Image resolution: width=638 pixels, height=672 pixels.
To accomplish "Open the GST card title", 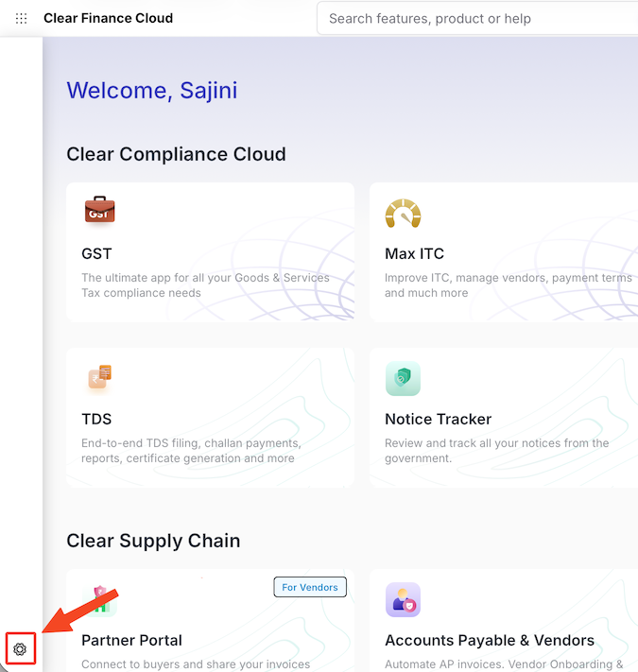I will [96, 253].
